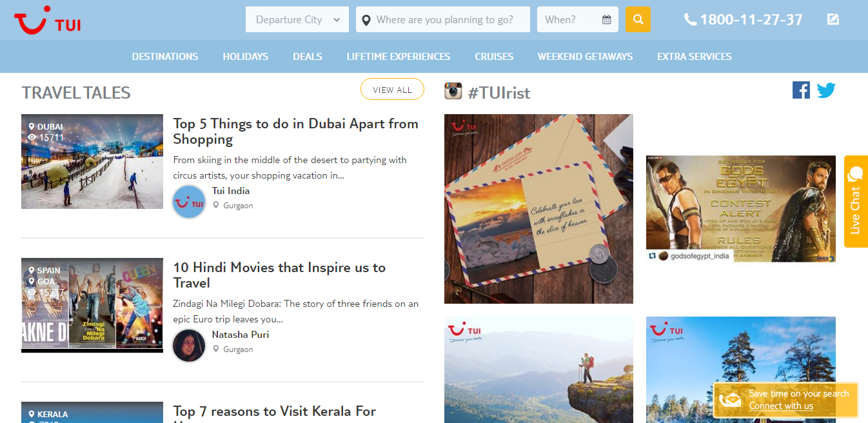
Task: Click the Live Chat speech bubble icon
Action: (855, 174)
